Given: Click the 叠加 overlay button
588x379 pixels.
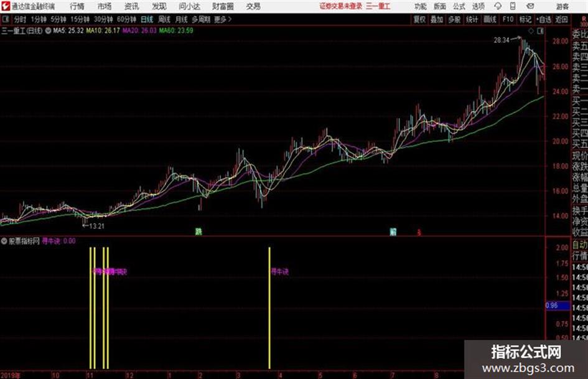Looking at the screenshot, I should coord(437,19).
